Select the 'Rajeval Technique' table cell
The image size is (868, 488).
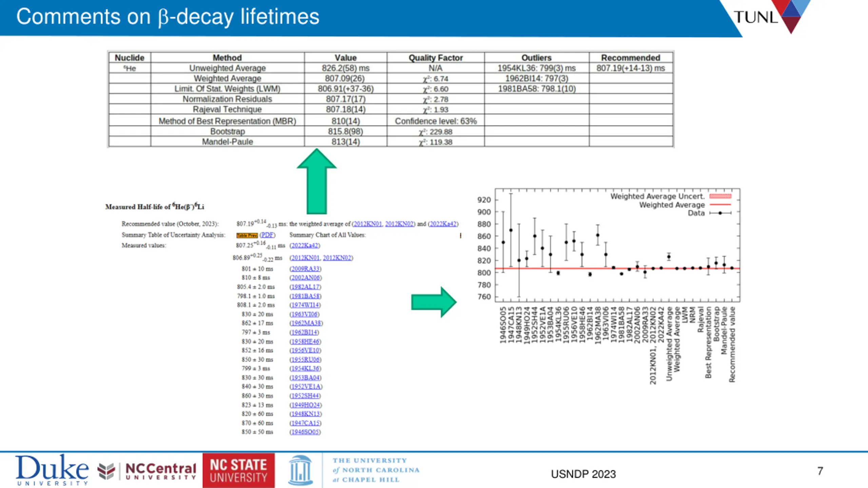point(228,109)
